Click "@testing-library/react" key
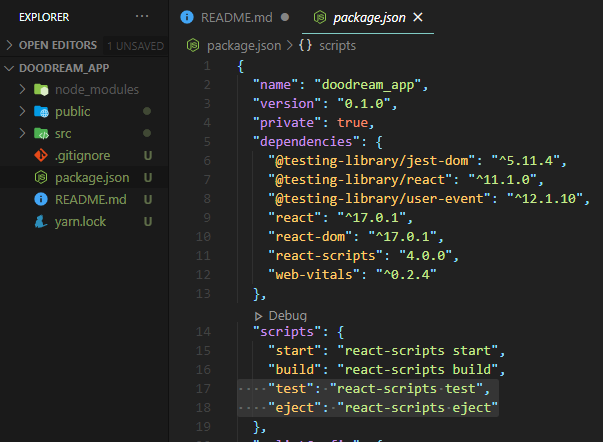 click(x=360, y=180)
